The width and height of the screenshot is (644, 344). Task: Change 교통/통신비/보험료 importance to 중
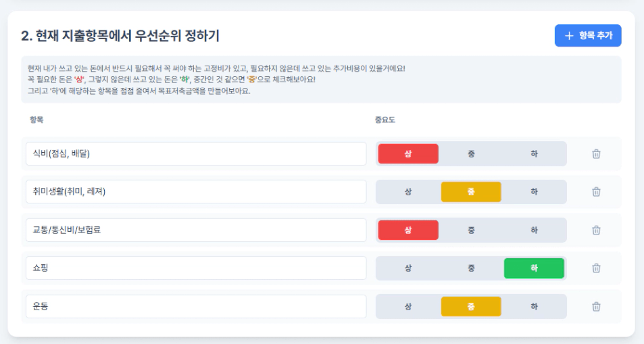point(471,230)
